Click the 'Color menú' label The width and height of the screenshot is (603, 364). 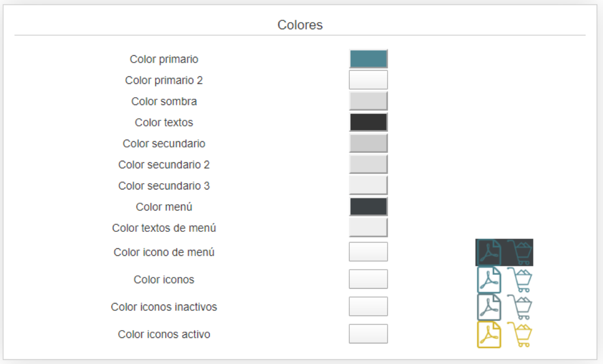(164, 207)
